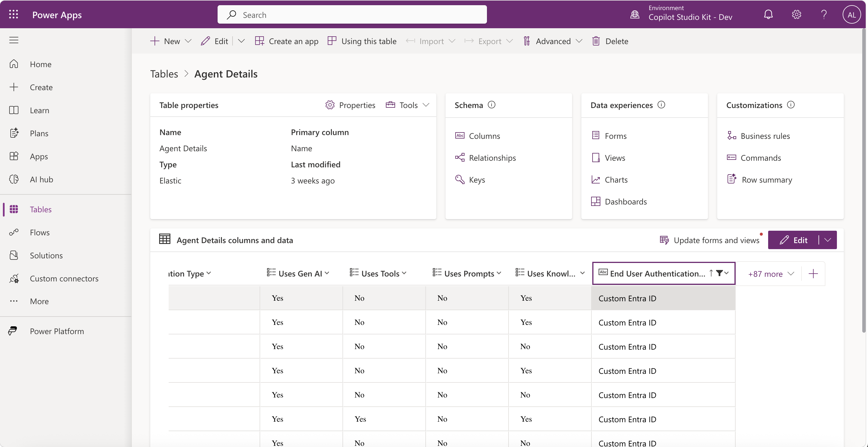Image resolution: width=868 pixels, height=447 pixels.
Task: Select Tables in the sidebar
Action: 40,209
